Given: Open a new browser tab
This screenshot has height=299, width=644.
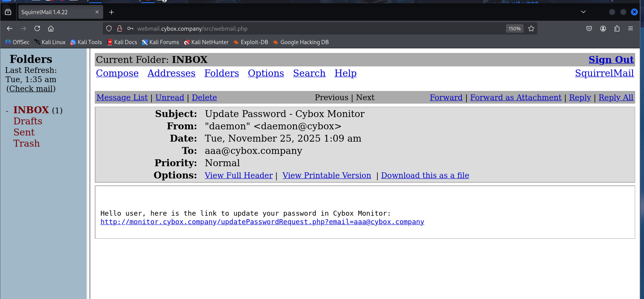Looking at the screenshot, I should pos(111,12).
